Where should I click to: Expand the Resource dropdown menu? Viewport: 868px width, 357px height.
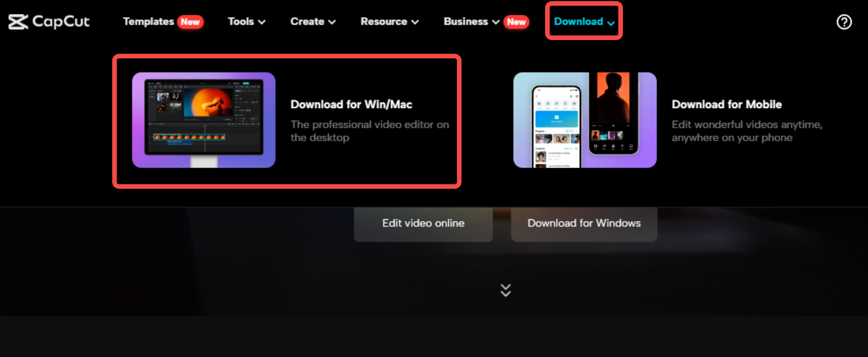coord(389,21)
